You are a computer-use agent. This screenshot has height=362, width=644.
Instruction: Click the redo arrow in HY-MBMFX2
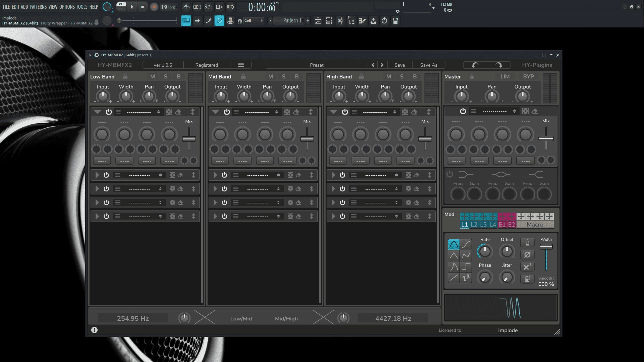(x=499, y=65)
